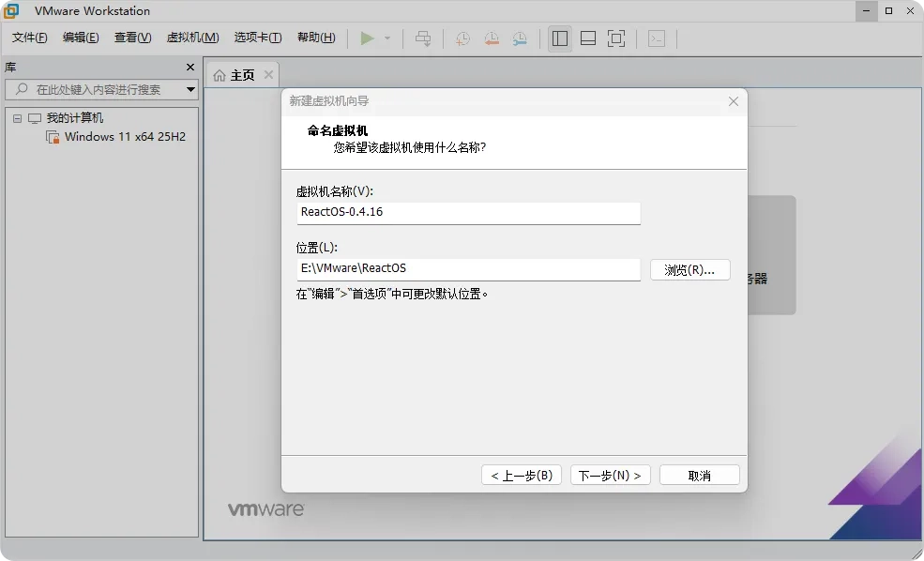Click the 命名虚拟机 heading text
The width and height of the screenshot is (924, 561).
tap(337, 130)
